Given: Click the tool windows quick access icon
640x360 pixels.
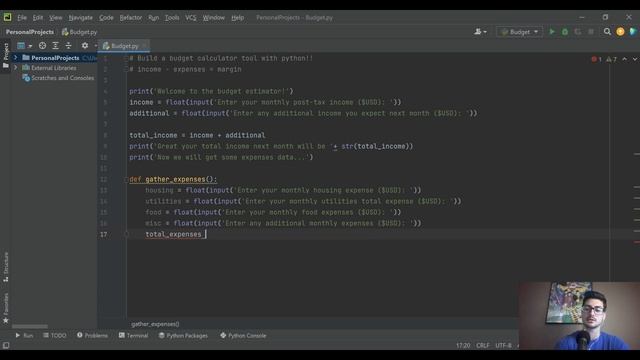Looking at the screenshot, I should pyautogui.click(x=6, y=345).
